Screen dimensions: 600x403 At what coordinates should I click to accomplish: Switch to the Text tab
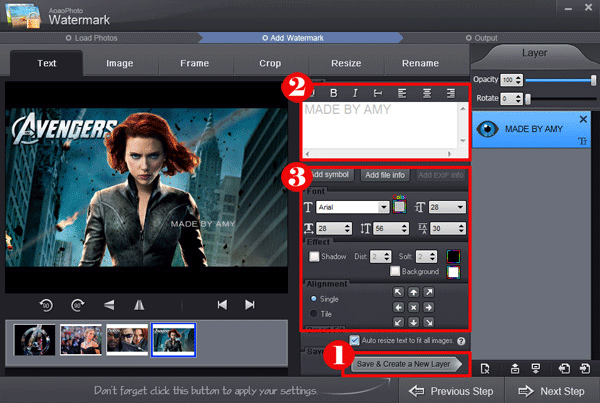pyautogui.click(x=47, y=63)
